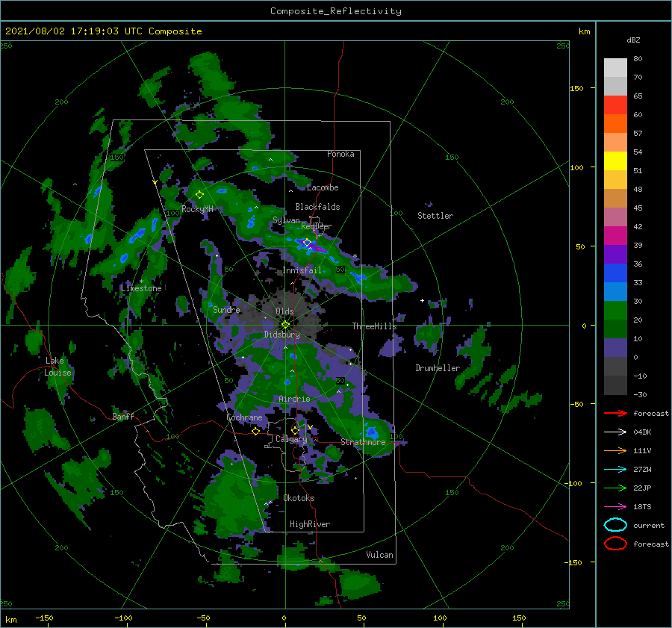The height and width of the screenshot is (628, 672).
Task: Click the yellow diamond marker beside RockyMH
Action: click(199, 195)
